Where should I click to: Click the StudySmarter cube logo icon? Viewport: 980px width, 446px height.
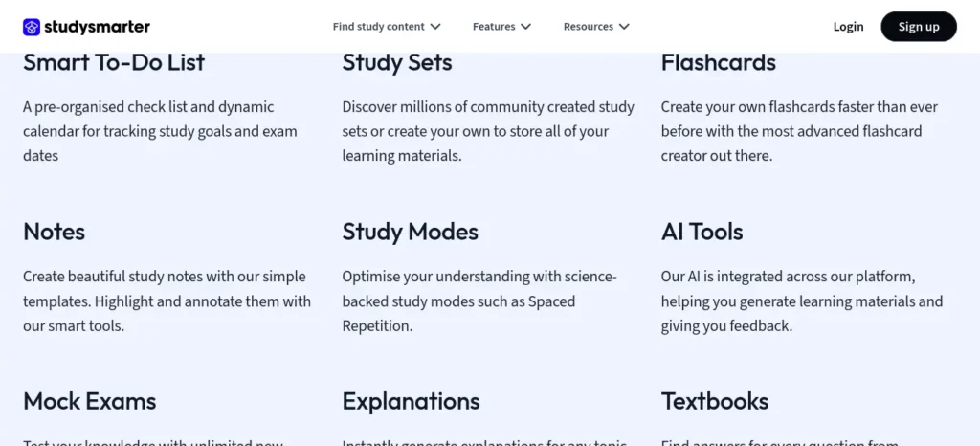tap(32, 27)
